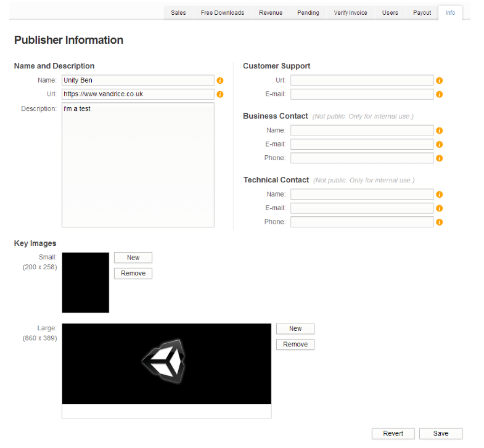Click info icon for Business Contact Name

point(439,131)
